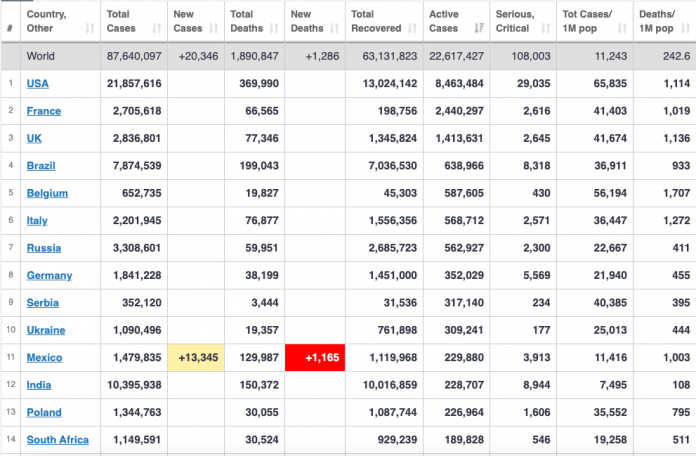Open the Belgium country link
The width and height of the screenshot is (696, 456).
[x=47, y=193]
